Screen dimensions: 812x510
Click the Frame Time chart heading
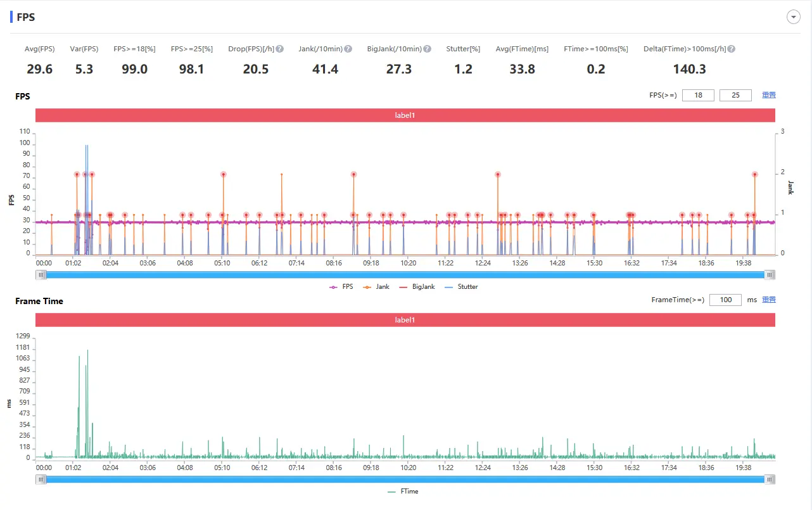coord(39,301)
